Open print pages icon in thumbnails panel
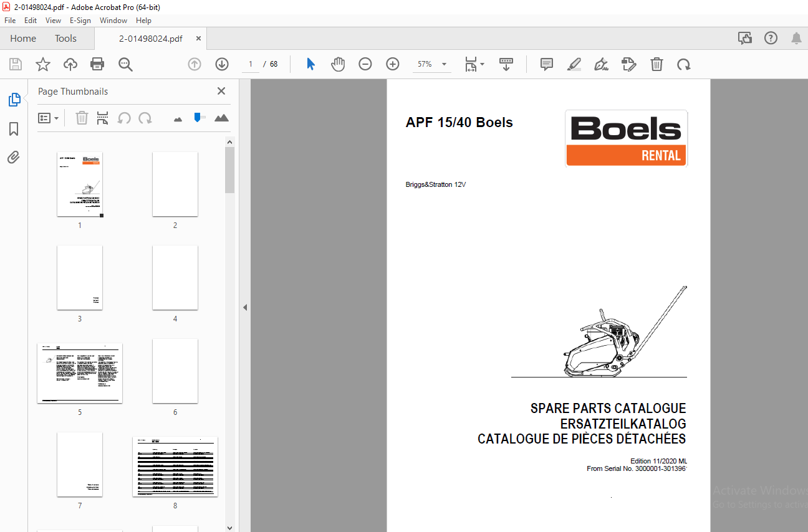The image size is (808, 532). (103, 118)
